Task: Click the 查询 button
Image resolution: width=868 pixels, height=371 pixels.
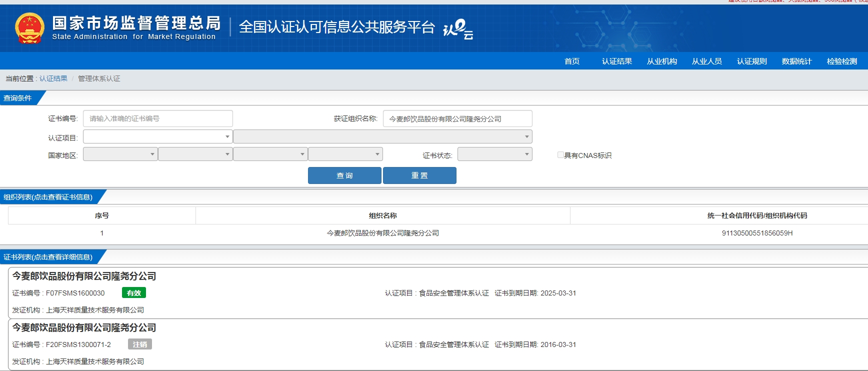Action: coord(344,175)
